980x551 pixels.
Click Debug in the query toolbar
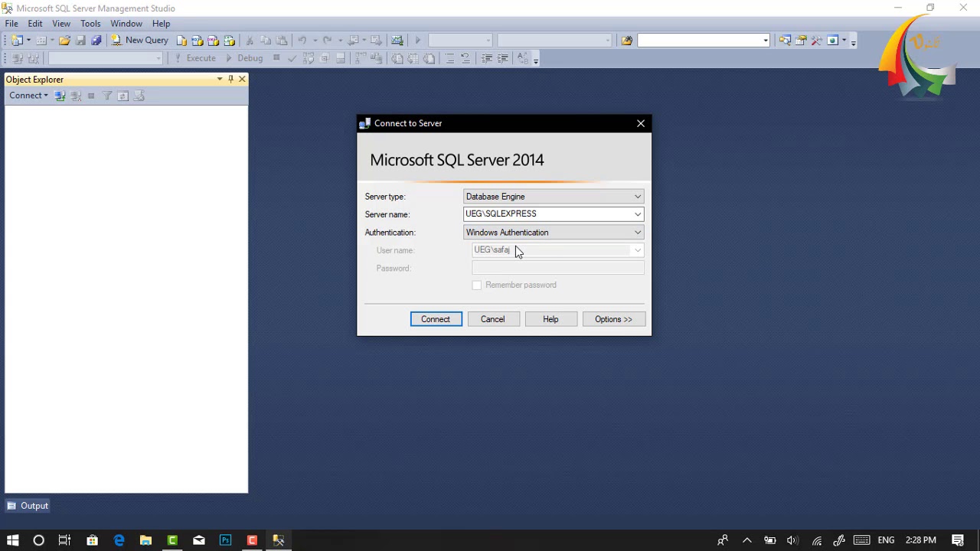point(243,58)
